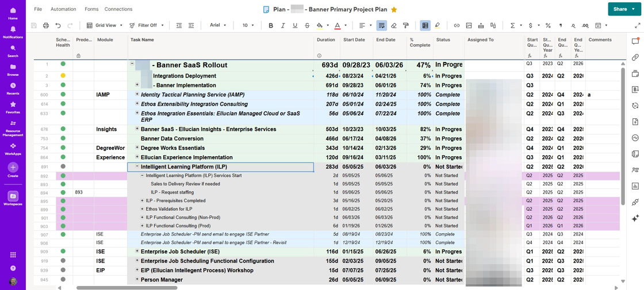Open the app launcher grid icon
The width and height of the screenshot is (644, 290).
point(13,255)
